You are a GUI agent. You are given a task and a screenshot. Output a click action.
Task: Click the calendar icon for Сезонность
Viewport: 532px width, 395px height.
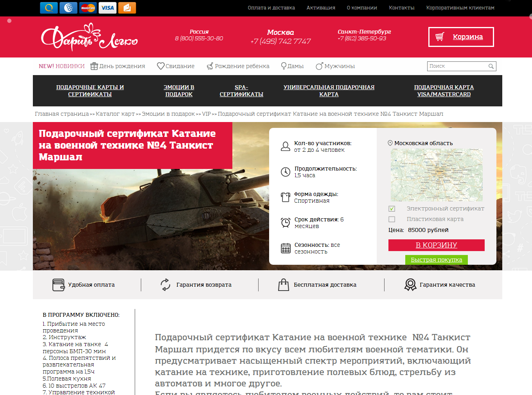(x=286, y=248)
